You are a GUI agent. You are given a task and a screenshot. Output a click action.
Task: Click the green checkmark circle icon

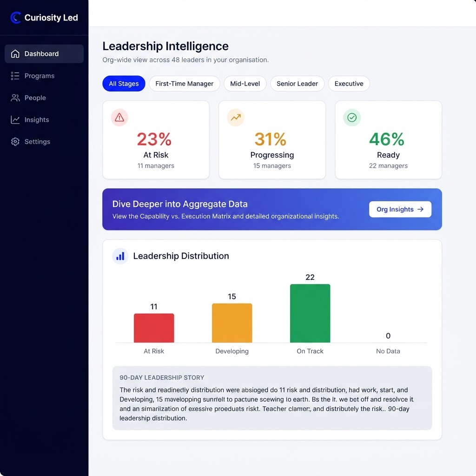pos(352,118)
